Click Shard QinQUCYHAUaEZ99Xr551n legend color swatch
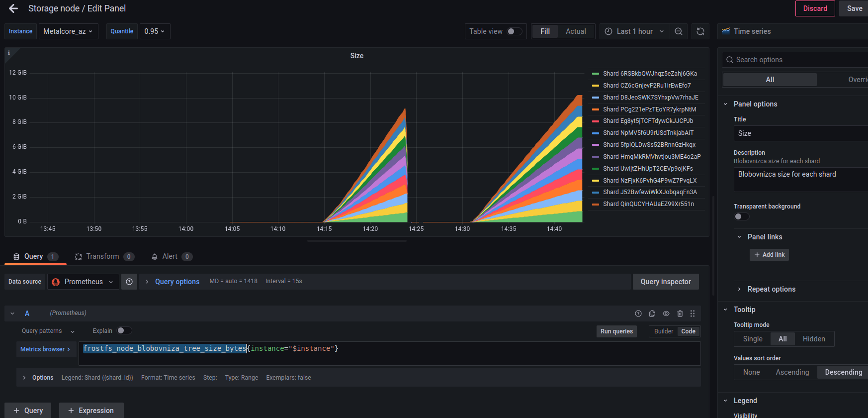 click(595, 204)
